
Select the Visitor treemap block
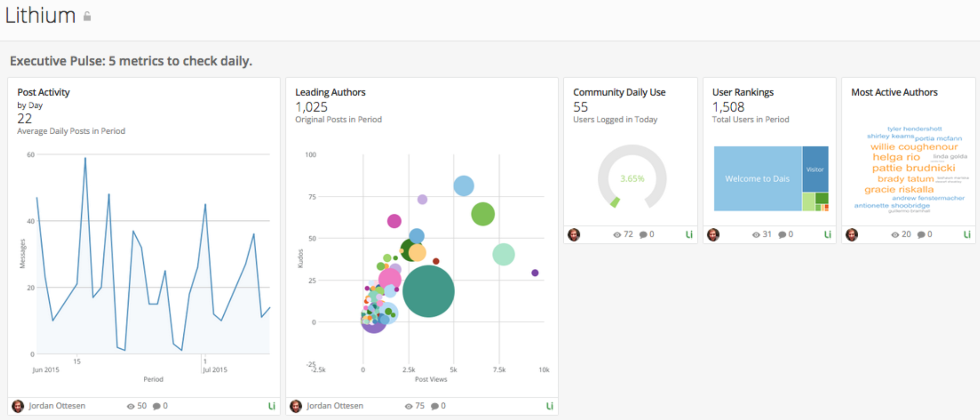pos(815,169)
